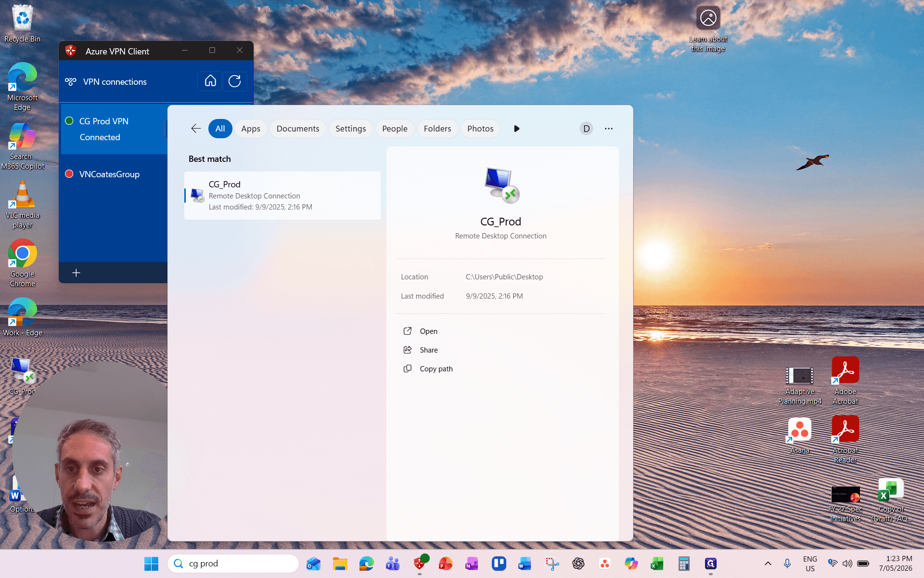Select the Recycle Bin desktop icon
This screenshot has width=924, height=578.
pos(22,24)
